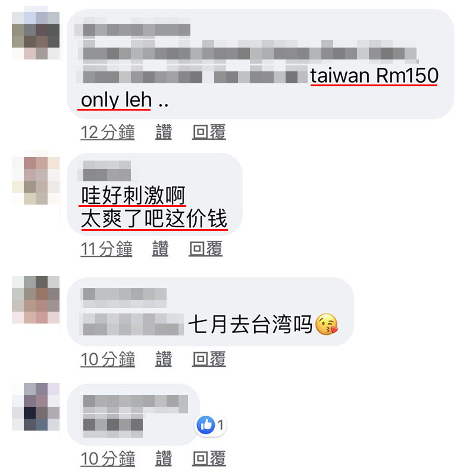
Task: Click the blue thumbs-up reaction icon
Action: click(206, 425)
